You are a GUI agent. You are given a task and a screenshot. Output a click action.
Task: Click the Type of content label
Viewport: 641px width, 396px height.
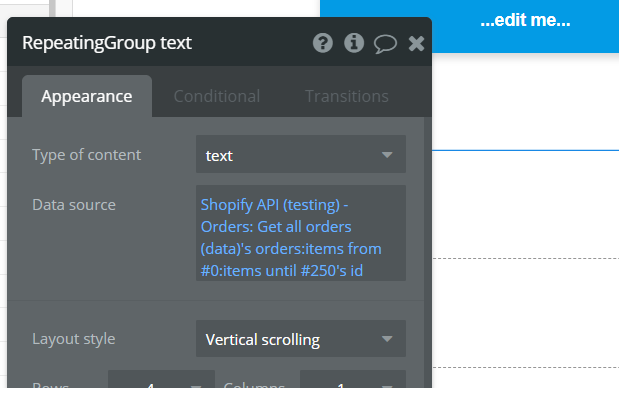[87, 155]
